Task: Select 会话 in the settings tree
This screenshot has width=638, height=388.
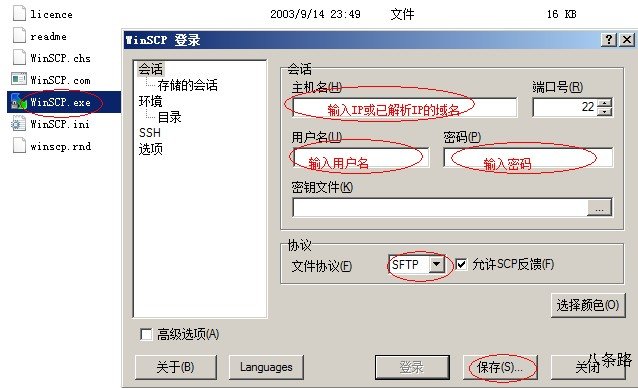Action: (150, 69)
